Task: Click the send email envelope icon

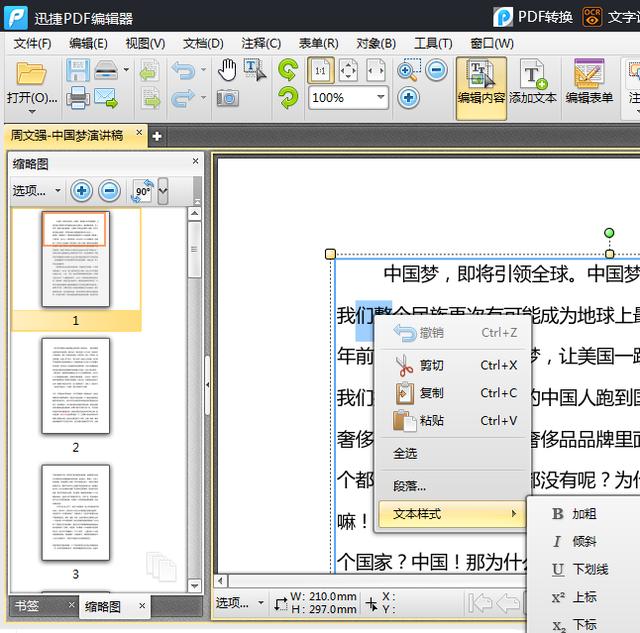Action: tap(106, 98)
